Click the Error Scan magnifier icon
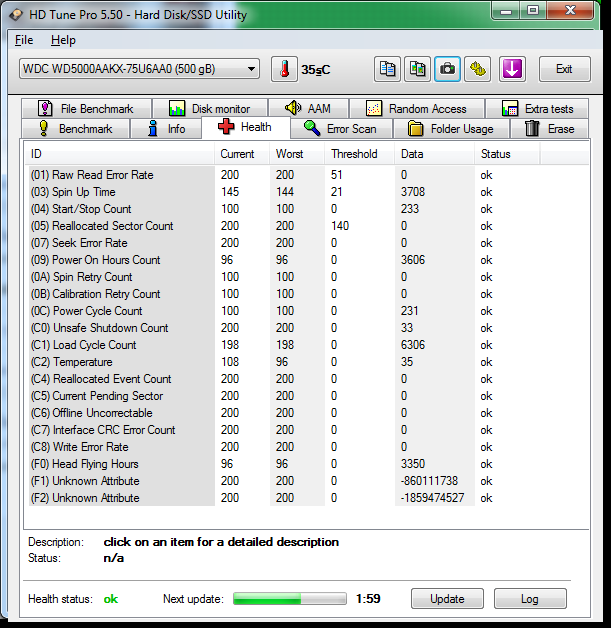611x628 pixels. [312, 128]
